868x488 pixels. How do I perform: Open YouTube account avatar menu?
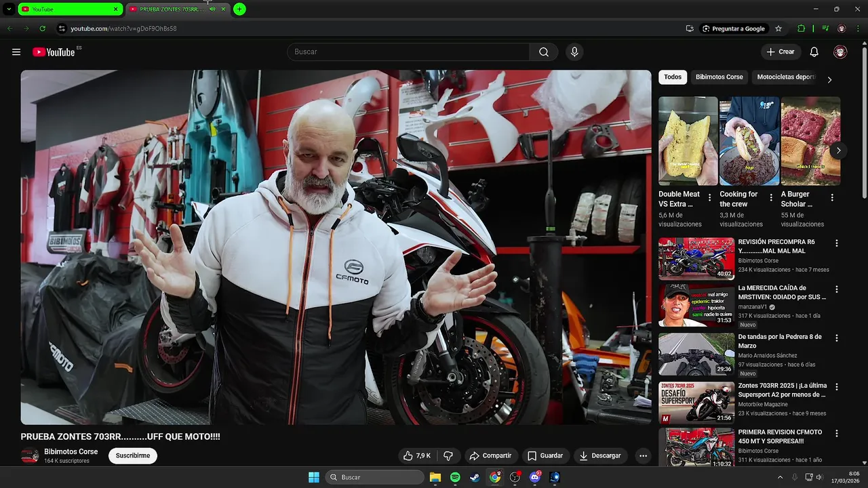click(x=840, y=52)
